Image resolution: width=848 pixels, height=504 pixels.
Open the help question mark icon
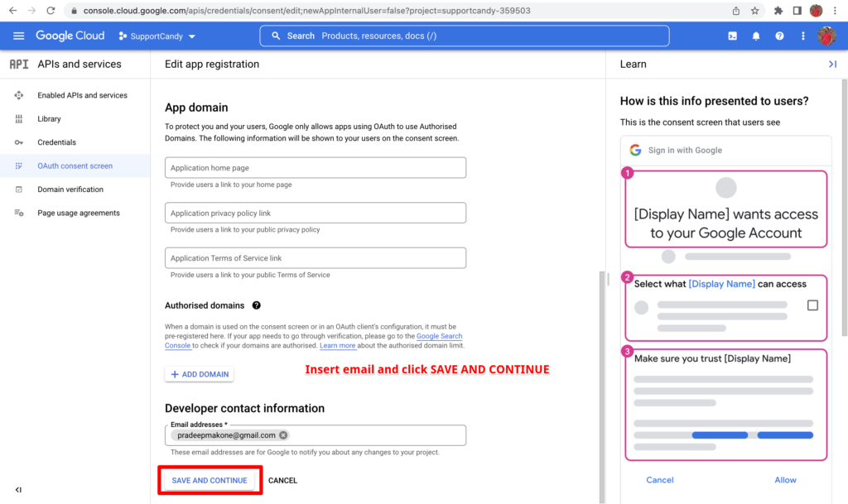[x=779, y=36]
